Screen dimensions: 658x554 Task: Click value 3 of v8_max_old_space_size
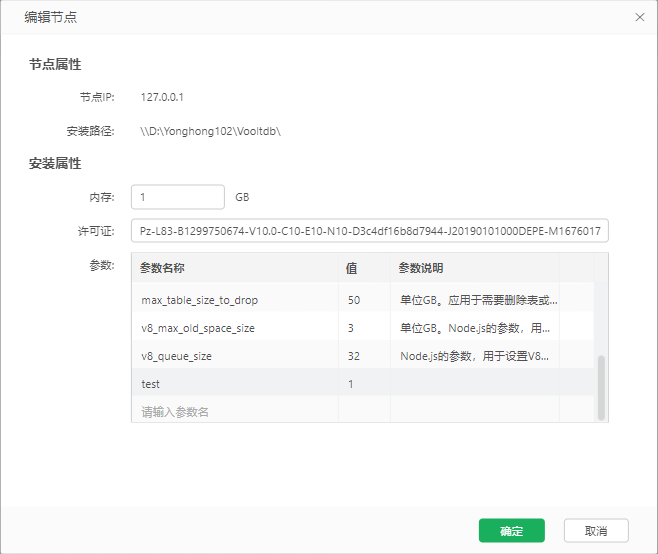tap(351, 328)
